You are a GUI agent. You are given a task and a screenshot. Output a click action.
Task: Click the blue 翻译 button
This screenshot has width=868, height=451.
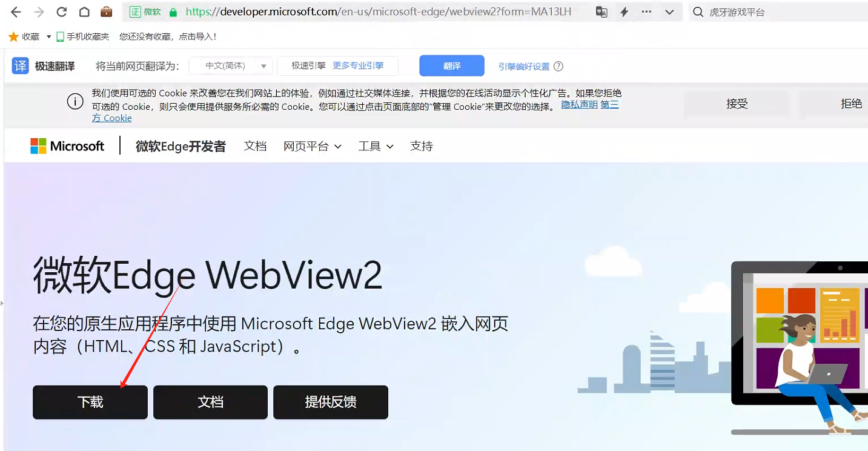(452, 65)
